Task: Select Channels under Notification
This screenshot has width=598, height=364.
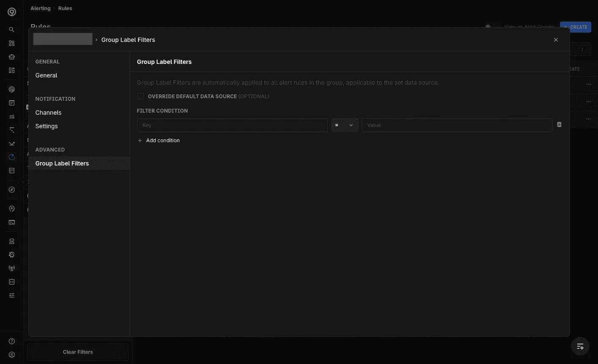Action: [48, 113]
